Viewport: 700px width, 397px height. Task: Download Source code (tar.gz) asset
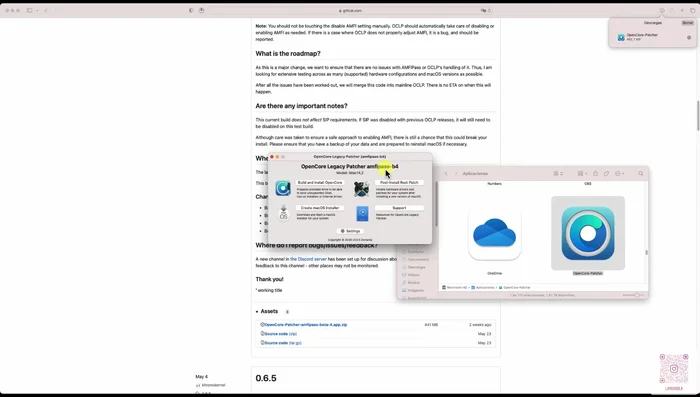pos(283,343)
